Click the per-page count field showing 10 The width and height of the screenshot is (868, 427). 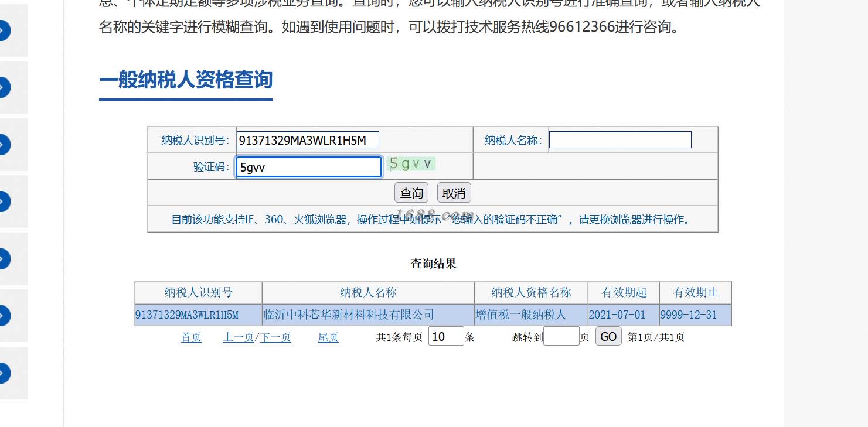point(446,336)
